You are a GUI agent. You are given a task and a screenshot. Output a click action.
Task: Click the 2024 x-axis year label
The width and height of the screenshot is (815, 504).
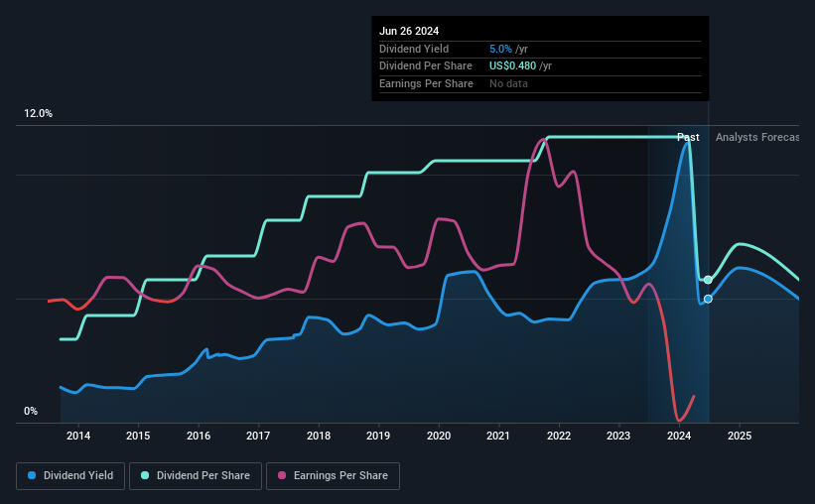679,436
